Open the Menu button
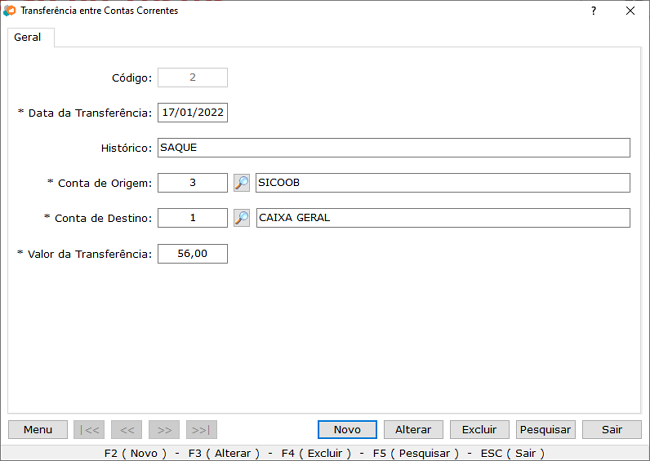 (38, 429)
